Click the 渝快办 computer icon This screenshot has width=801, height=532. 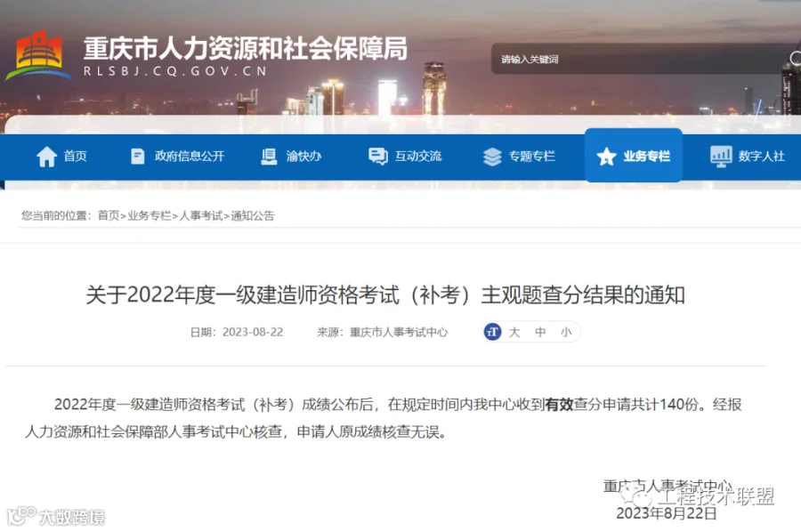coord(269,157)
